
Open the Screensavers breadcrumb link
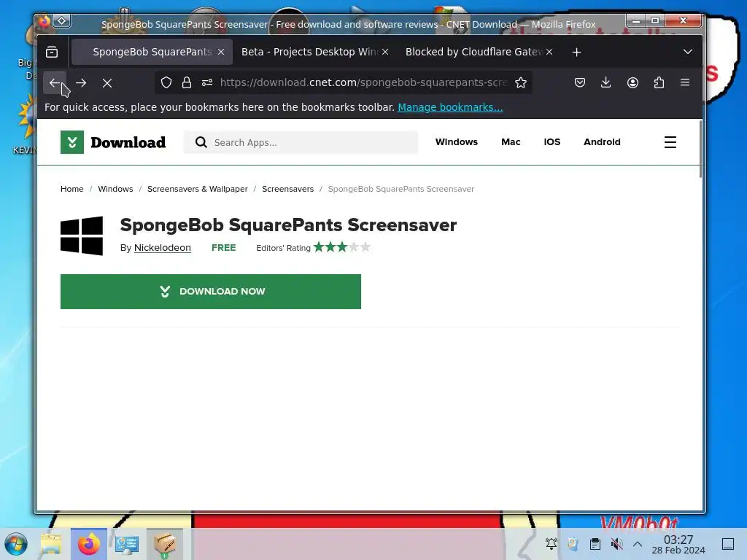(287, 189)
